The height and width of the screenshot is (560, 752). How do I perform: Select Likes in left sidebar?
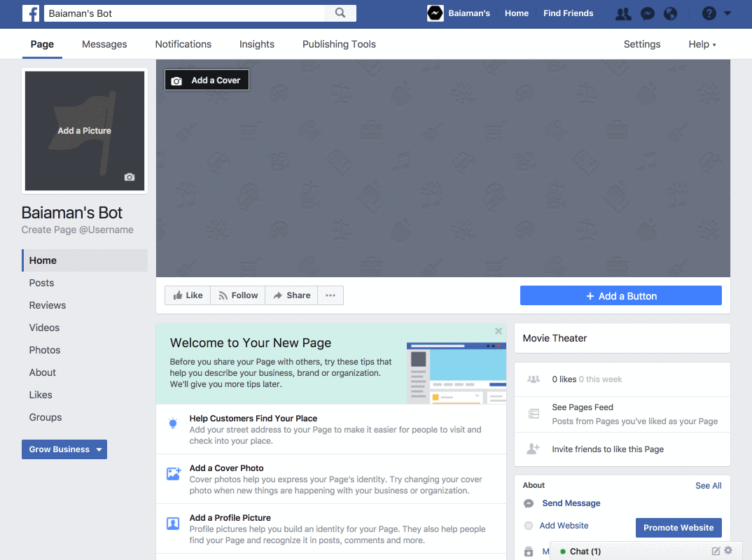pos(41,395)
